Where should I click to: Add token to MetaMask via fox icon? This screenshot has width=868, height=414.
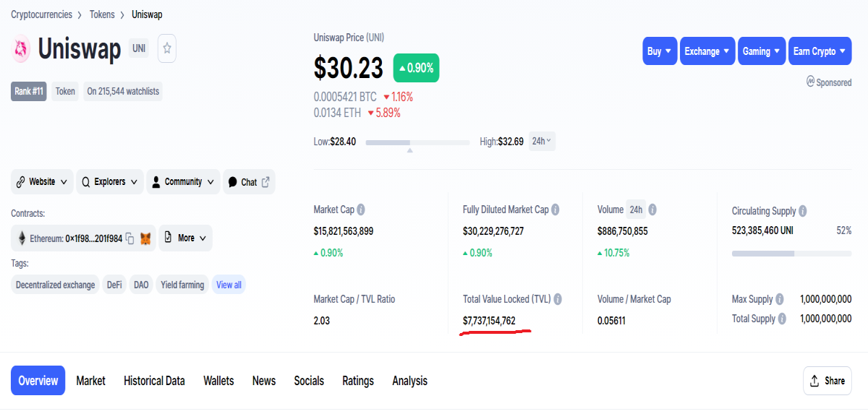[145, 238]
